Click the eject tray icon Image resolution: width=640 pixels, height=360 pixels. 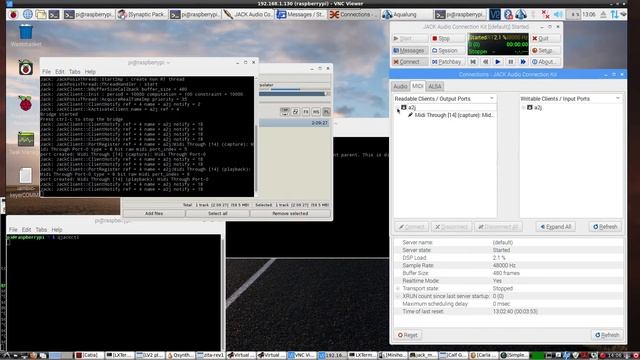603,15
